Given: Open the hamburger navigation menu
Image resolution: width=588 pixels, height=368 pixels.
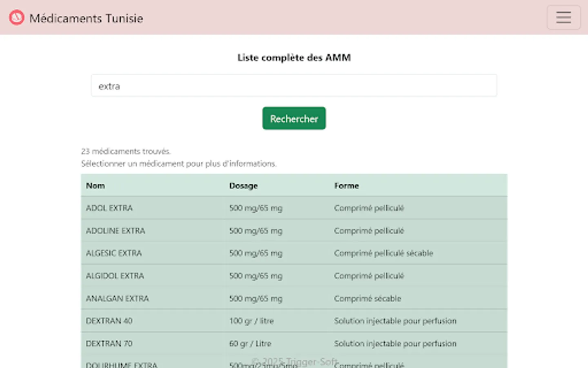Looking at the screenshot, I should tap(564, 18).
